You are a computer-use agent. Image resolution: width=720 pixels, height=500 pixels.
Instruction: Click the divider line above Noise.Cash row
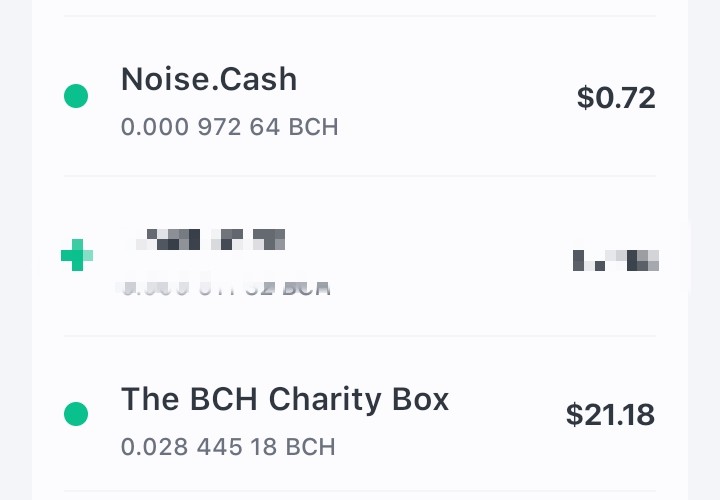click(360, 16)
